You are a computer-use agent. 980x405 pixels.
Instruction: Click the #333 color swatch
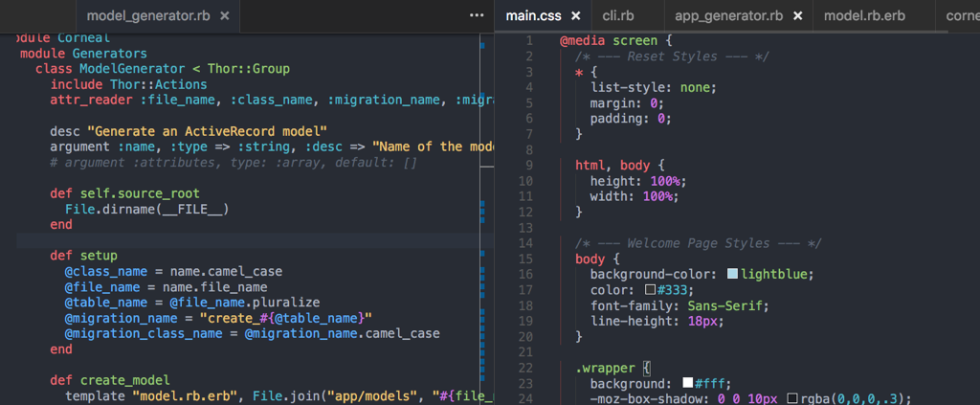tap(650, 290)
